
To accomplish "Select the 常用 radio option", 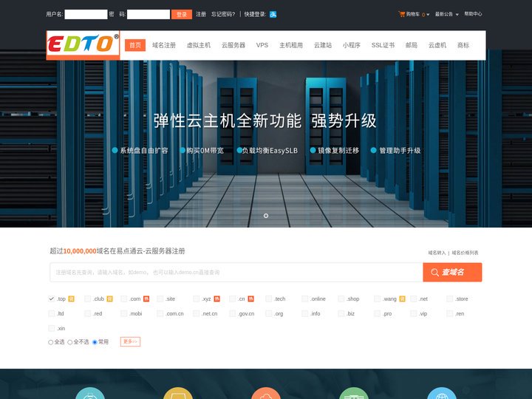I will tap(95, 342).
